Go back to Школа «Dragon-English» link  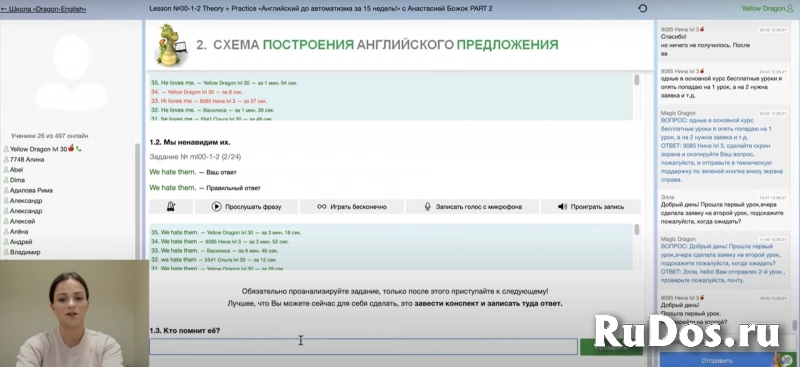pos(44,9)
